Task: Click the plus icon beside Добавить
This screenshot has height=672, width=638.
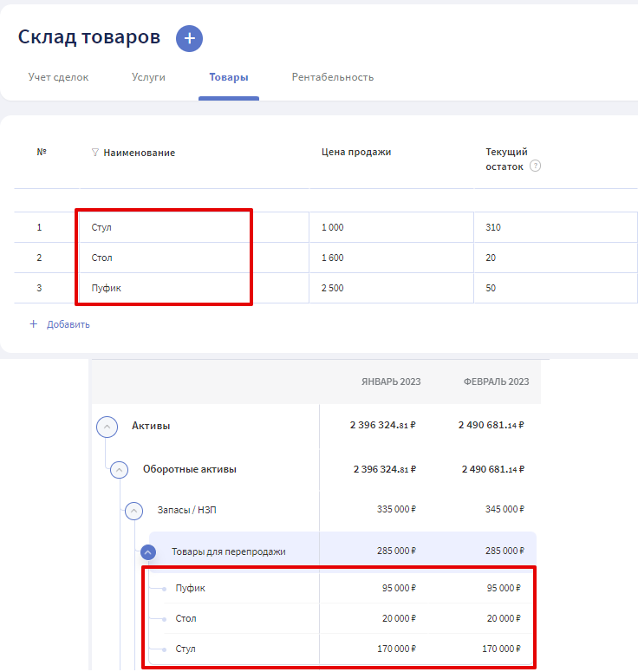Action: click(34, 324)
